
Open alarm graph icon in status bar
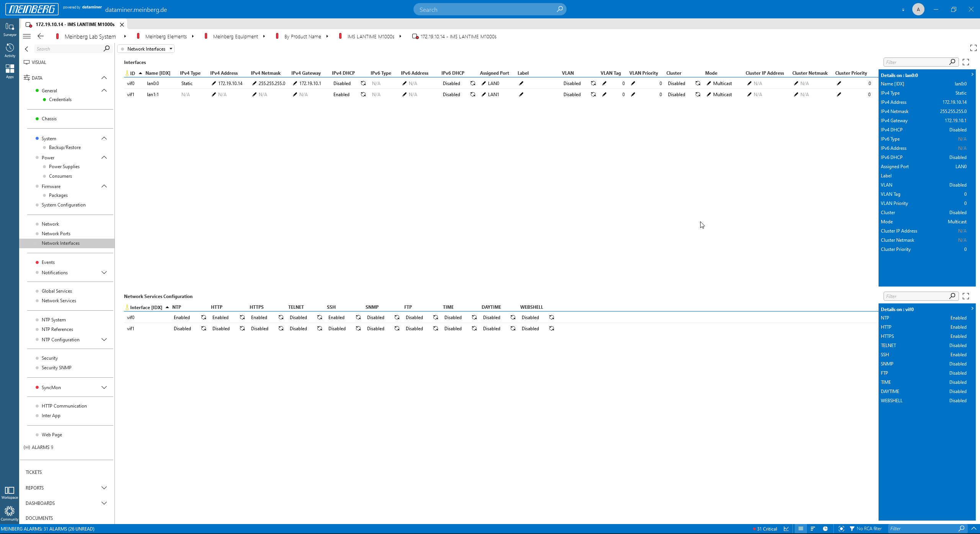pos(786,529)
